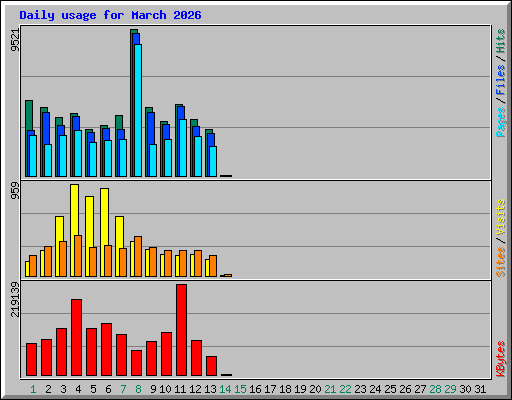Click the red KBytes bar for day 4

pos(76,337)
